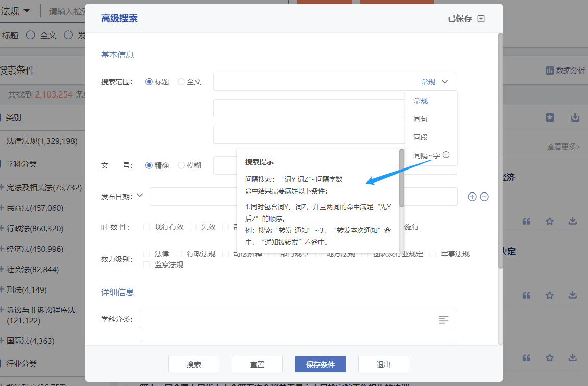This screenshot has height=386, width=588.
Task: Choose 同句 from the dropdown list
Action: point(421,119)
